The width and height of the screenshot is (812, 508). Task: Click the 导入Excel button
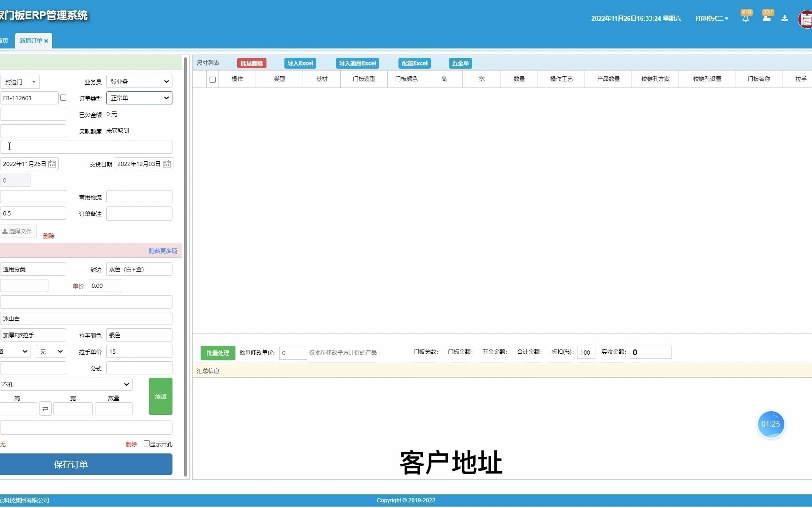point(300,63)
